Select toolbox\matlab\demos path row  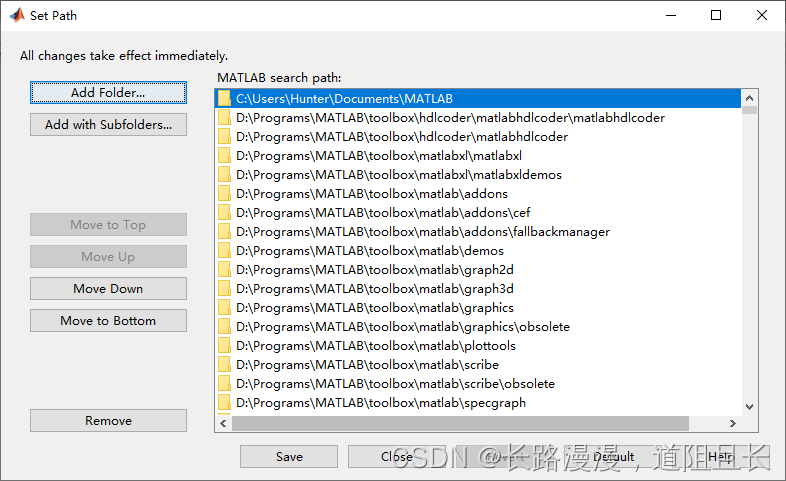478,251
